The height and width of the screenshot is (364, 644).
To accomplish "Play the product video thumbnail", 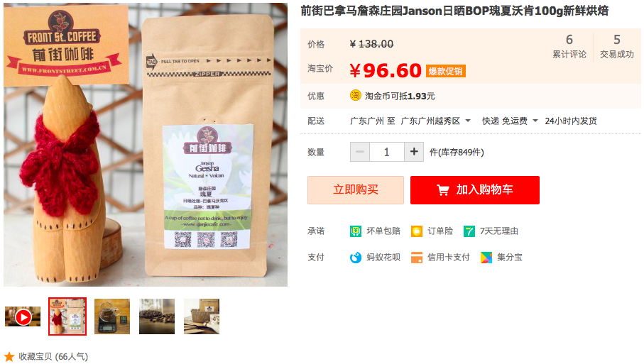I will coord(23,316).
